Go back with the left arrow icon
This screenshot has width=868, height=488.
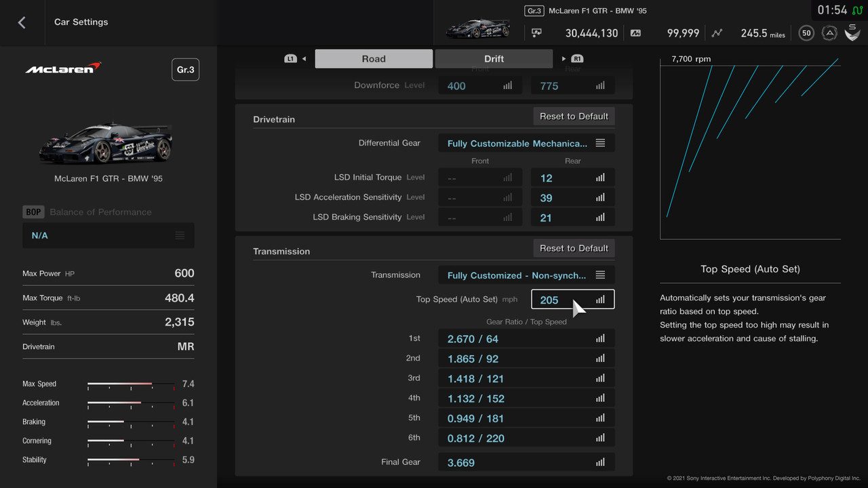pyautogui.click(x=22, y=22)
